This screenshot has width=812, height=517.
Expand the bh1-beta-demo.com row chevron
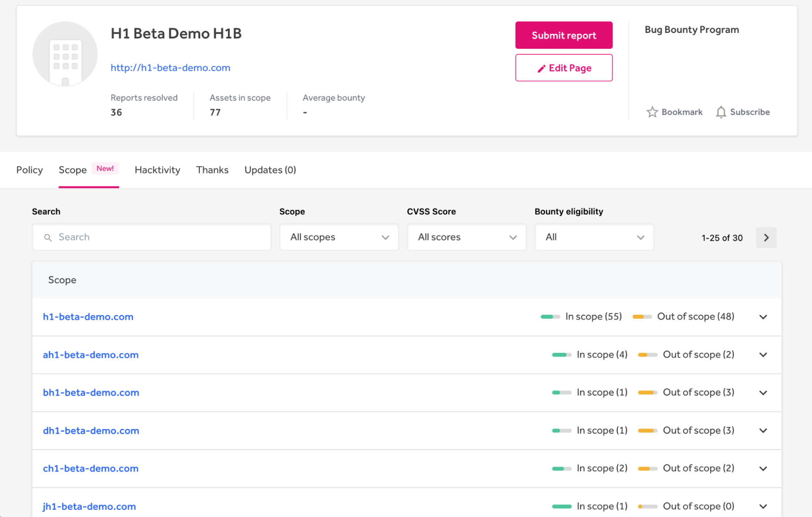[763, 393]
